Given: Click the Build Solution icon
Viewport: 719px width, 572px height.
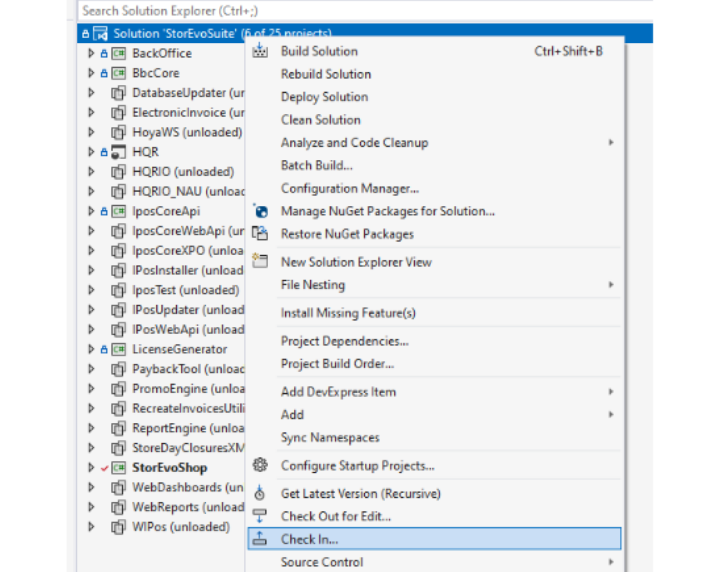Looking at the screenshot, I should click(260, 50).
